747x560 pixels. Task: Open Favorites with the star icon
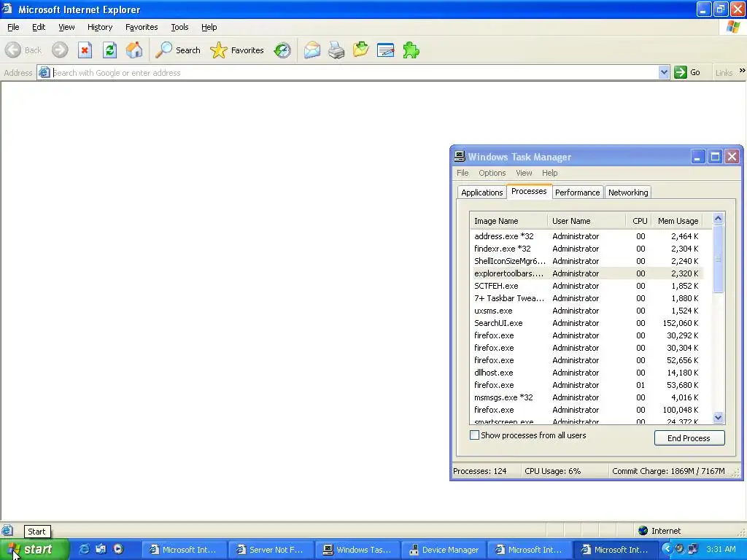[x=219, y=50]
